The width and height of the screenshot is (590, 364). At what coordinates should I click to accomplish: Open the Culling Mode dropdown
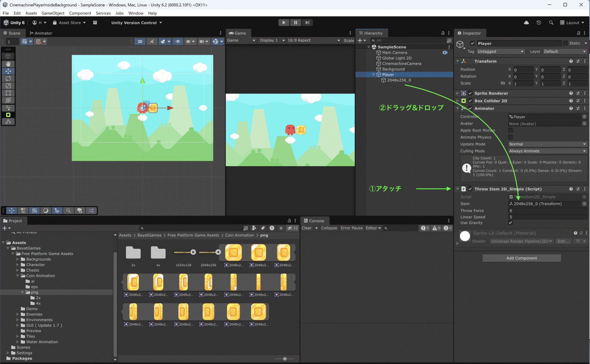(x=548, y=151)
